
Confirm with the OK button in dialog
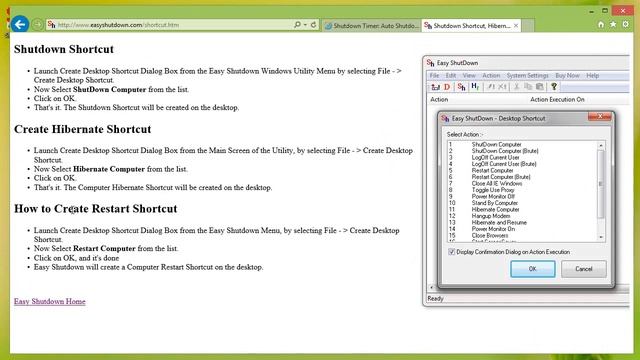click(532, 269)
